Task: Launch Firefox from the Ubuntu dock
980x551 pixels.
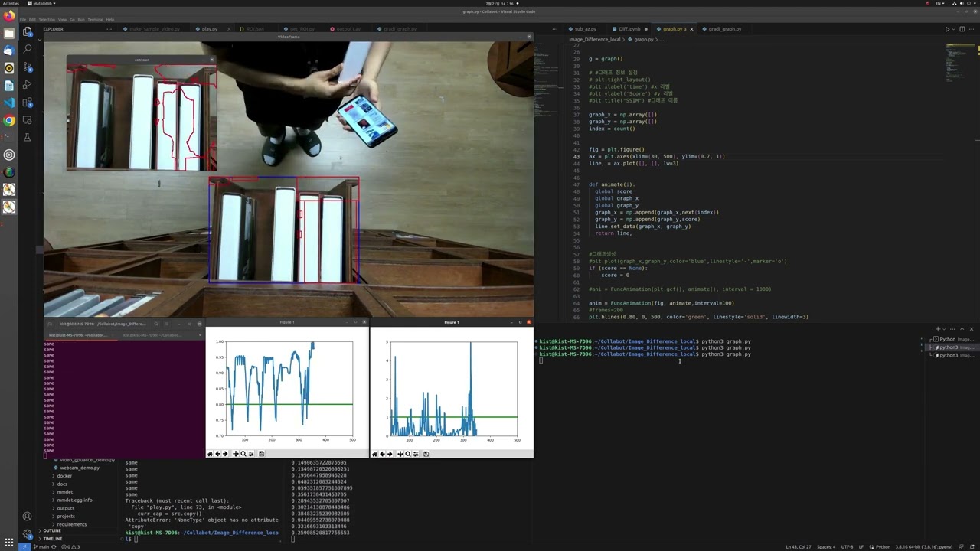Action: tap(9, 15)
